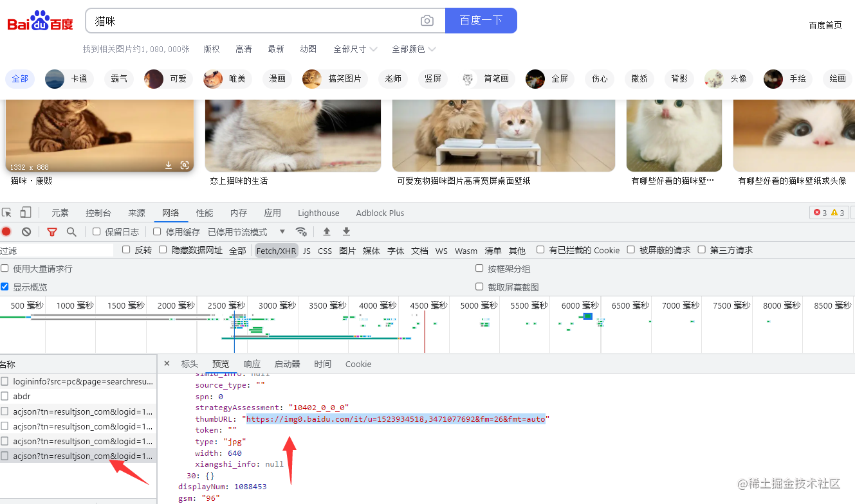Open the 全部颜色 color dropdown
Image resolution: width=855 pixels, height=504 pixels.
pyautogui.click(x=414, y=49)
